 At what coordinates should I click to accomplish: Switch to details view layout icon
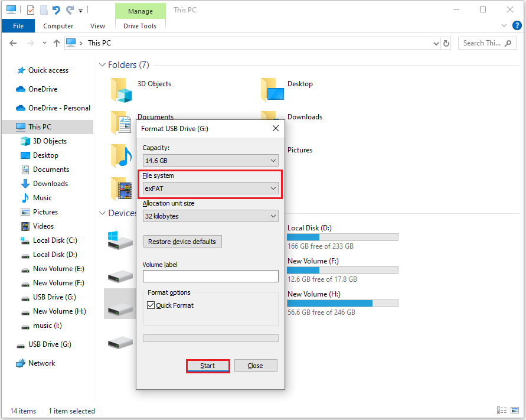(502, 411)
